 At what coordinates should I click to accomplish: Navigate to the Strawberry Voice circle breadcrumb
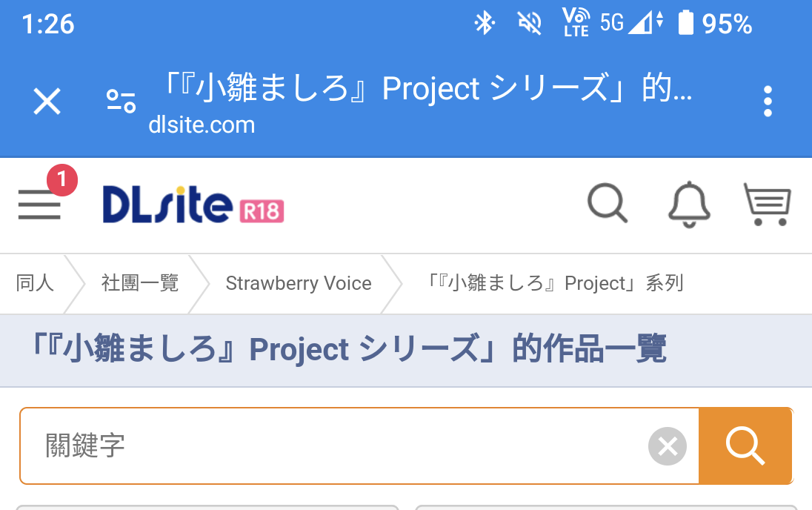tap(299, 283)
